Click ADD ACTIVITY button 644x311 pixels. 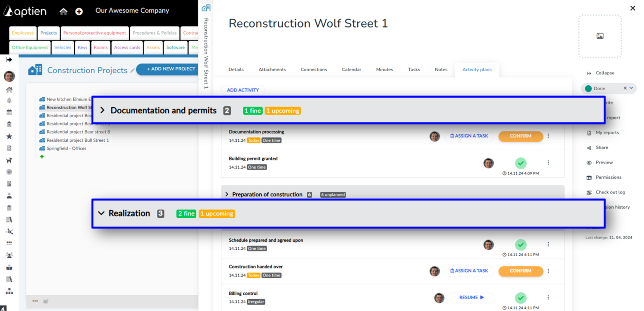tap(243, 90)
